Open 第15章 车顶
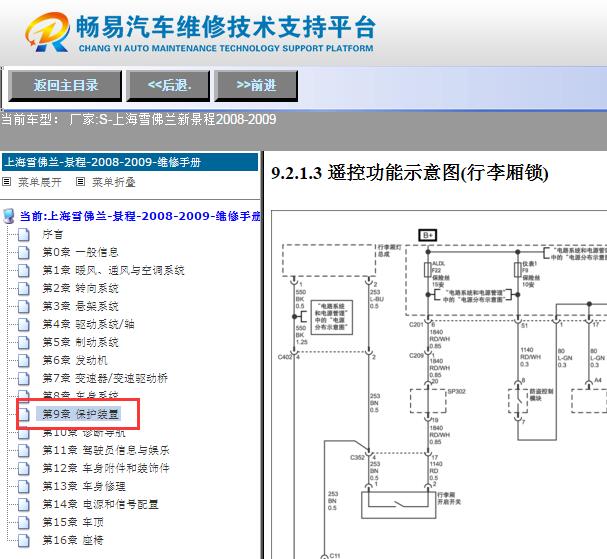 73,522
